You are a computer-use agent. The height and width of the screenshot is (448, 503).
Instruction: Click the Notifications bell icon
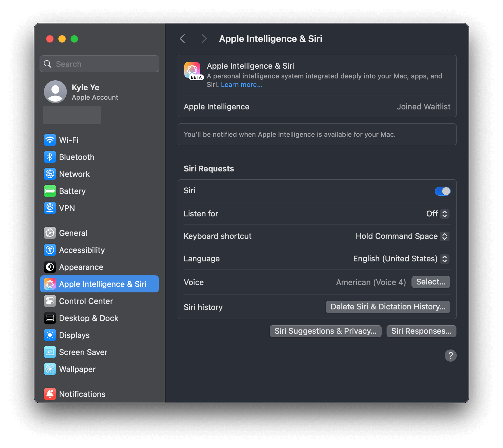(x=50, y=394)
